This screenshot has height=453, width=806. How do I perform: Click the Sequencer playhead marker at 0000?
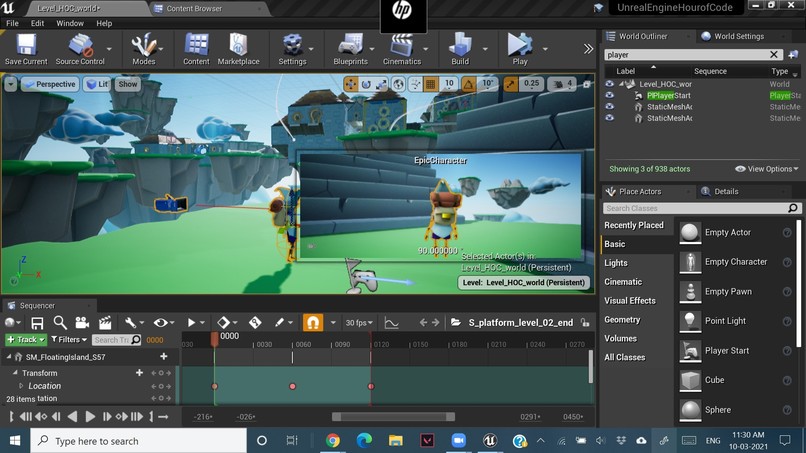pyautogui.click(x=215, y=338)
